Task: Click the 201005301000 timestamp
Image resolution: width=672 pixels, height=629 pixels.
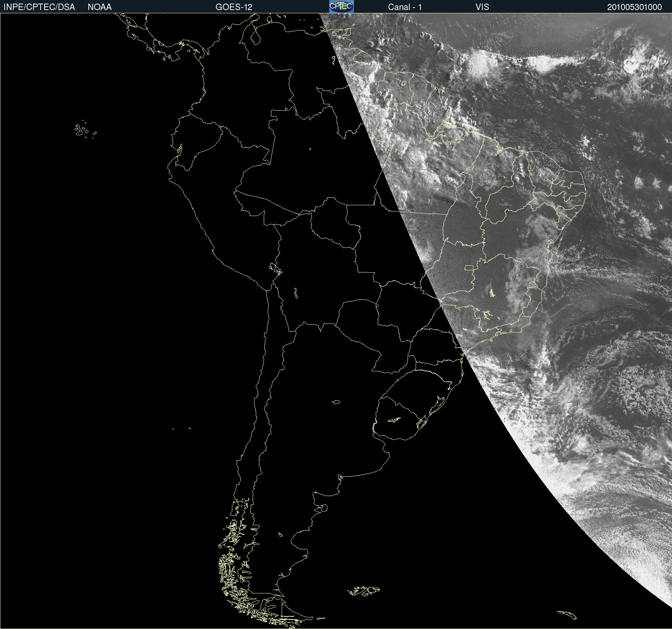Action: click(x=635, y=7)
